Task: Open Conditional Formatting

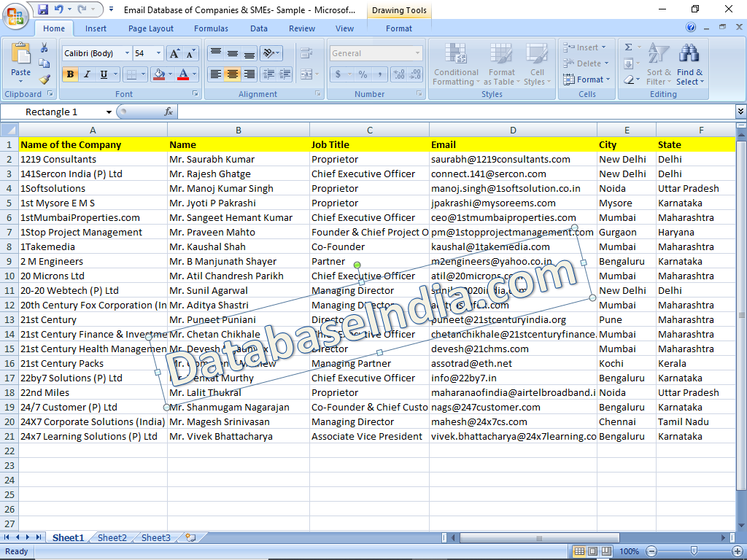Action: [x=456, y=66]
